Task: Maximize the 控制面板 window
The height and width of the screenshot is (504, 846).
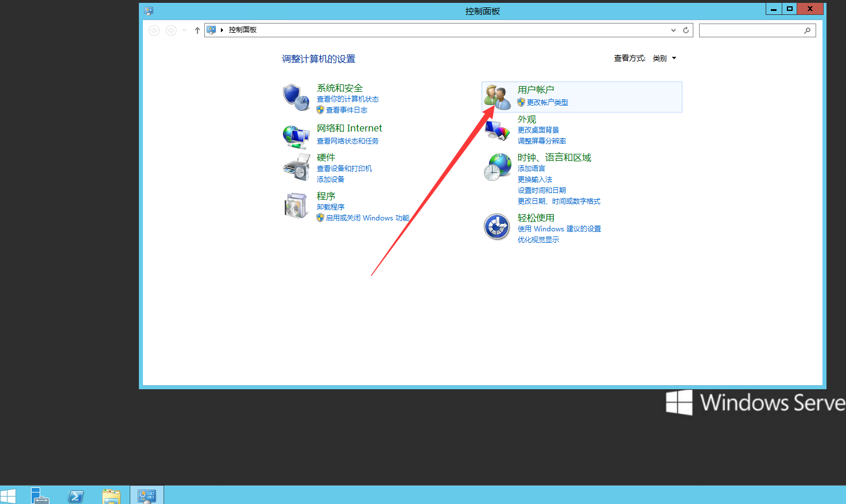Action: (x=790, y=9)
